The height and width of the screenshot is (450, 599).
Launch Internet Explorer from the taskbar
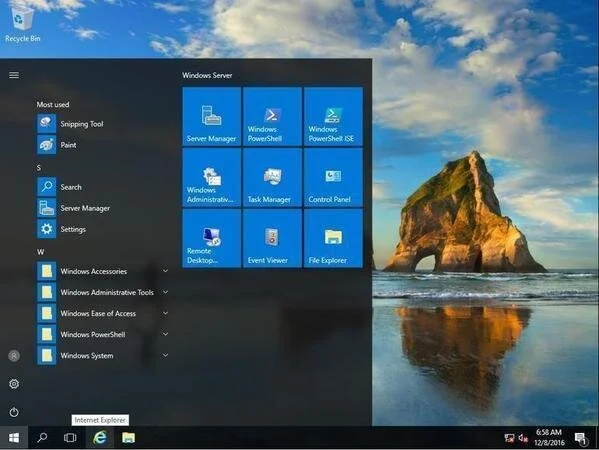pos(100,437)
